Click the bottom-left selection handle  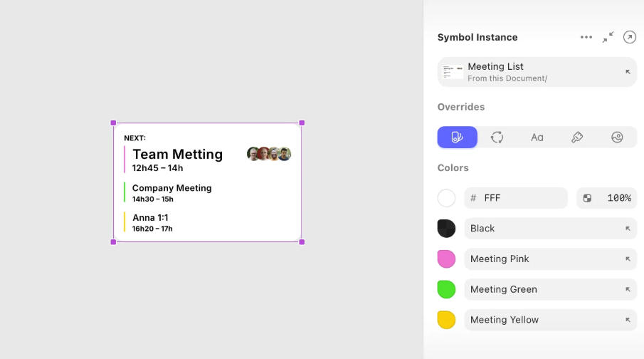[113, 242]
